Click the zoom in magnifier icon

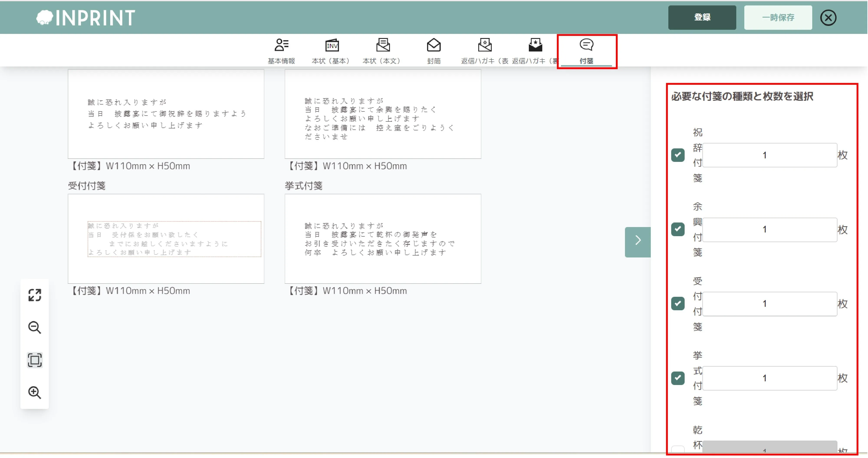[x=34, y=392]
